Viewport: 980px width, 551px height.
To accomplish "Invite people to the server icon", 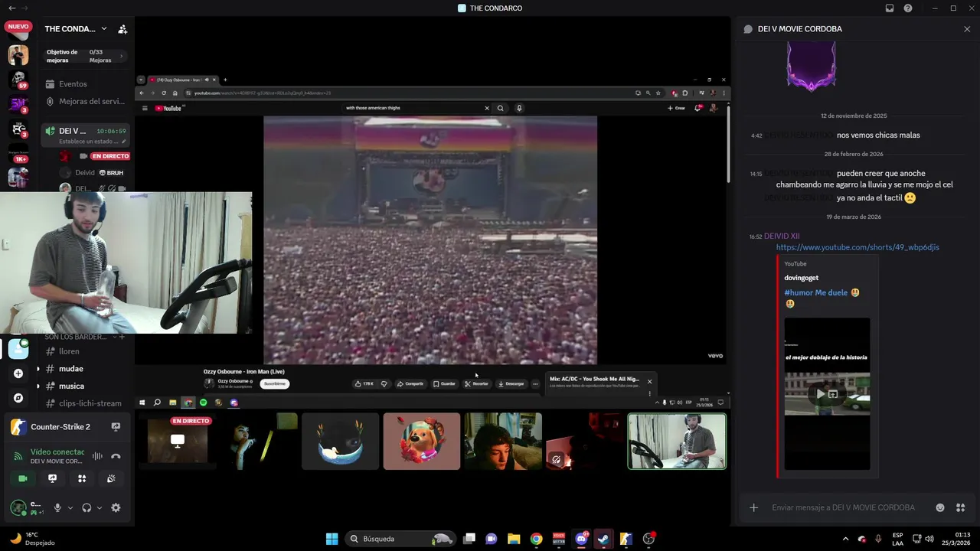I will [x=122, y=29].
